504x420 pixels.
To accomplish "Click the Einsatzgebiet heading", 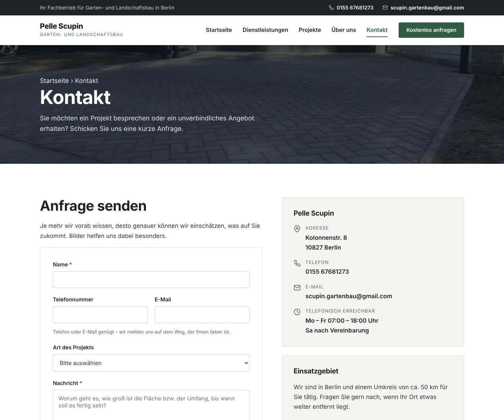I will (316, 371).
